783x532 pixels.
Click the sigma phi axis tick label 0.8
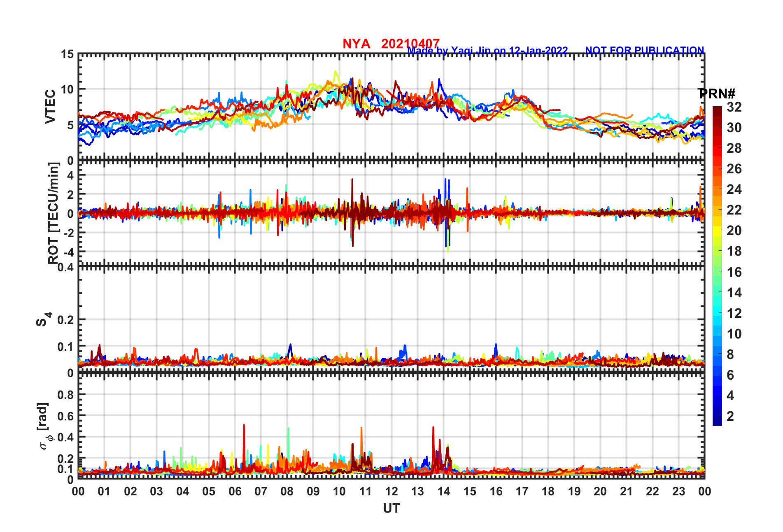click(x=65, y=395)
